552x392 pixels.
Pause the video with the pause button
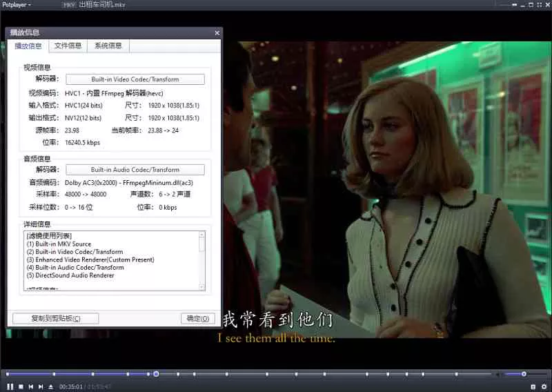coord(10,386)
